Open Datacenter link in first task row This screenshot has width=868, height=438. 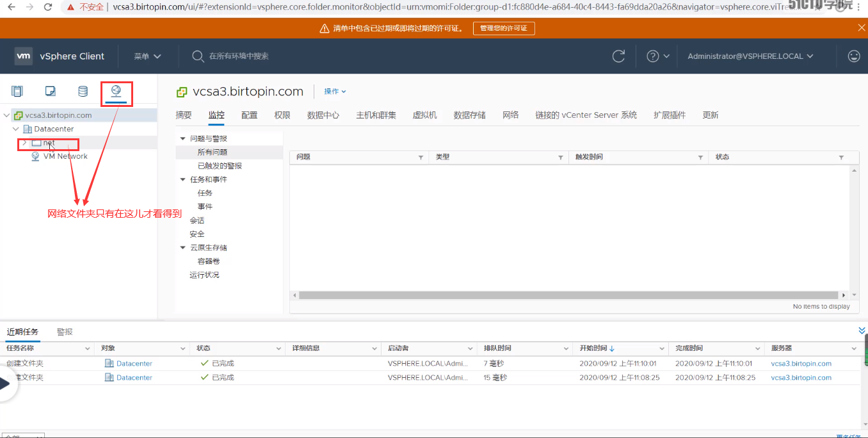(x=134, y=363)
